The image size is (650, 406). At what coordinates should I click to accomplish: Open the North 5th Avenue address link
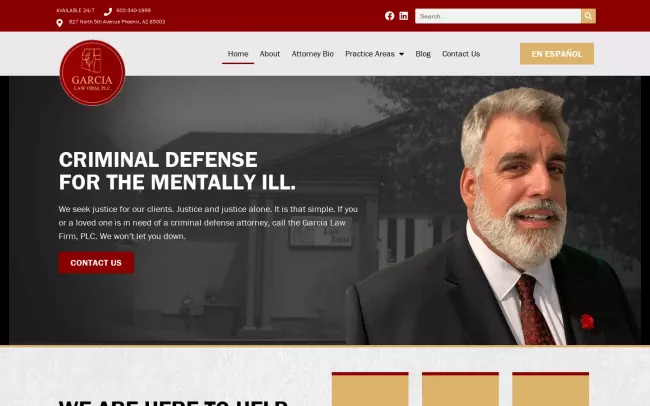point(117,22)
